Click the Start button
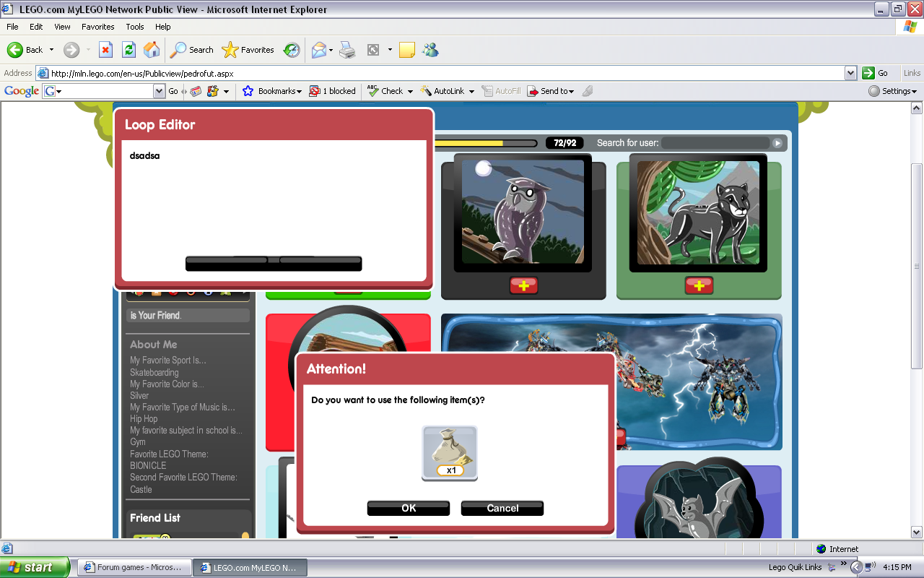Screen dimensions: 924x578 (x=35, y=567)
